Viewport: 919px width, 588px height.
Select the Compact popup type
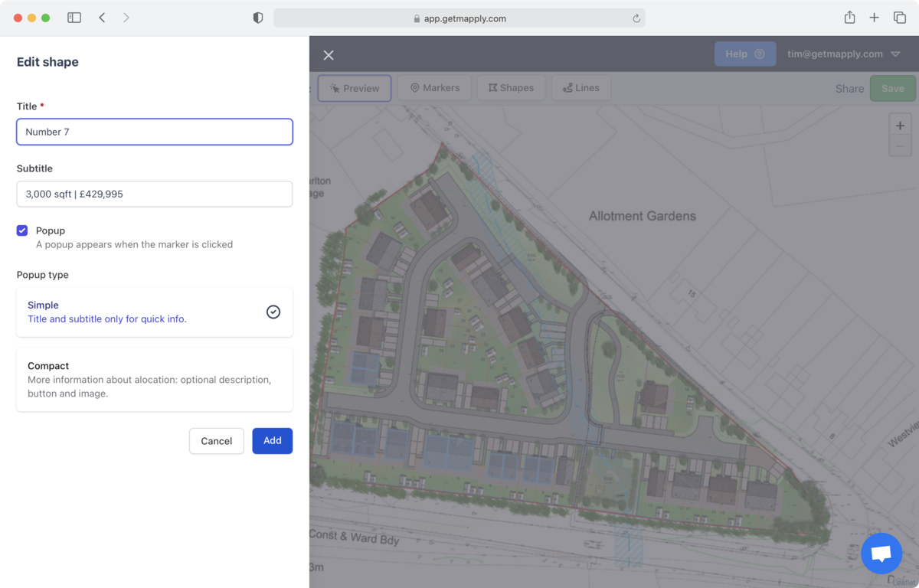coord(154,379)
